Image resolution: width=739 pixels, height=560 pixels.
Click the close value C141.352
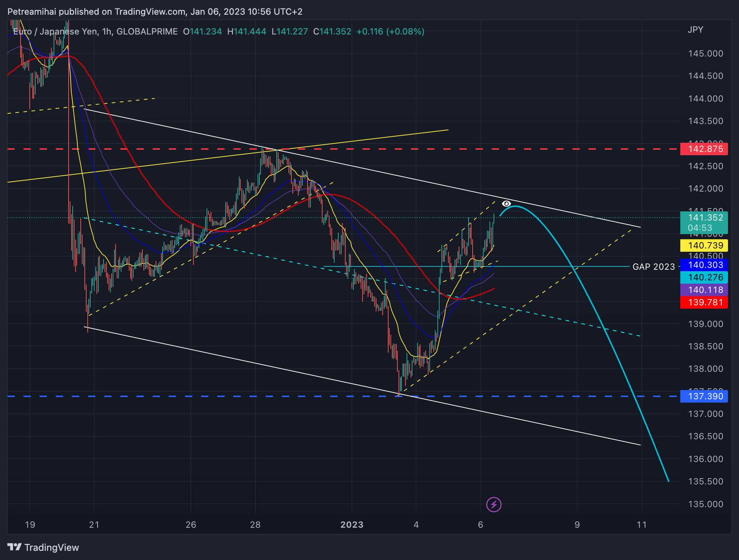pyautogui.click(x=332, y=32)
